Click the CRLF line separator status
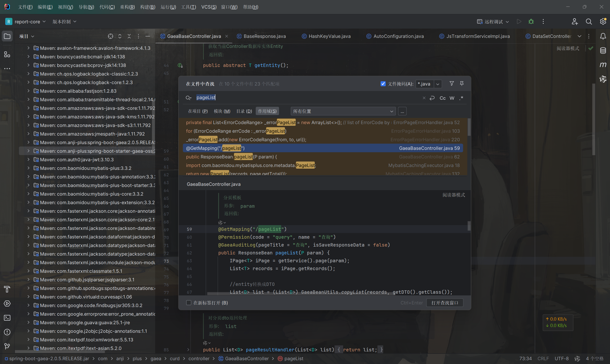Image resolution: width=610 pixels, height=364 pixels. pyautogui.click(x=543, y=358)
